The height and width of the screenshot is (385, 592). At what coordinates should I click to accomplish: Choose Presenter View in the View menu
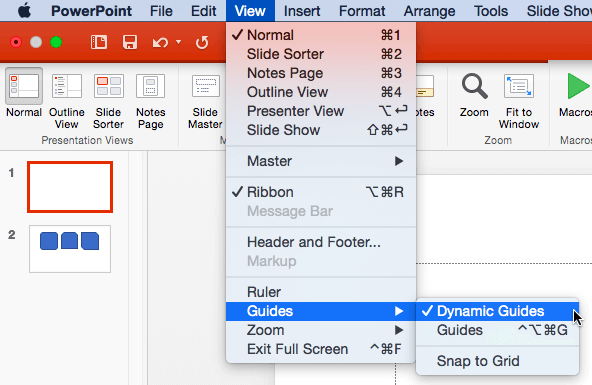point(321,111)
